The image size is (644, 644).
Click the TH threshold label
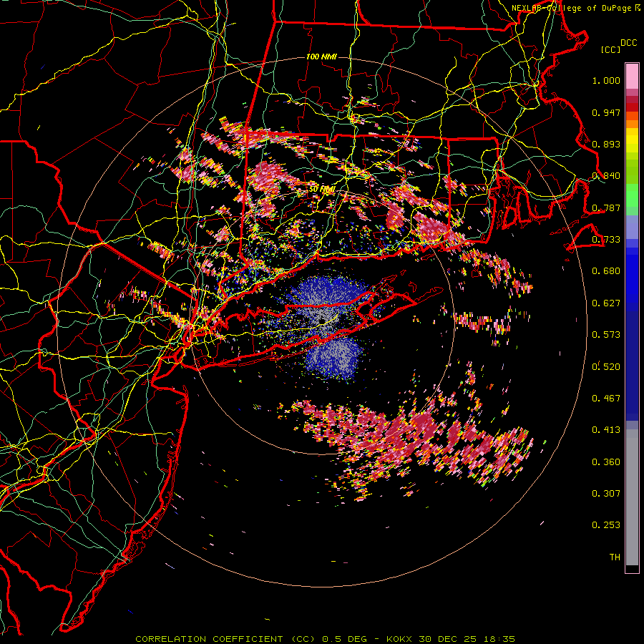pyautogui.click(x=615, y=557)
